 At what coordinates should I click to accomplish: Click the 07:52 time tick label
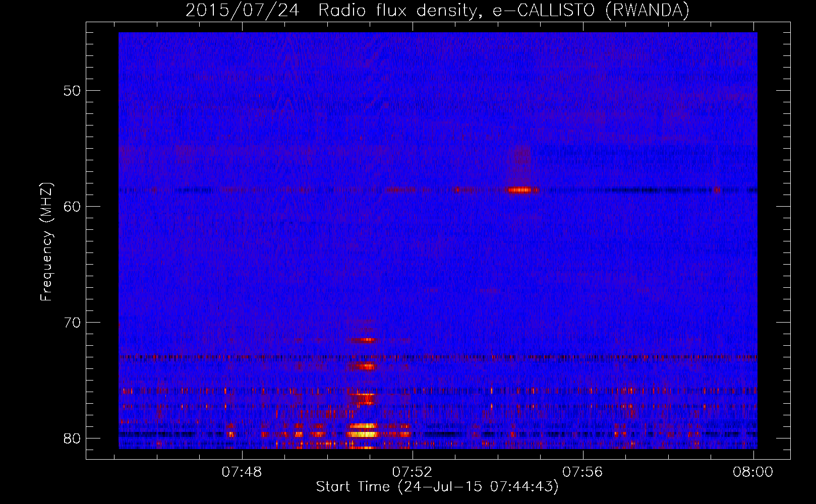click(x=413, y=472)
